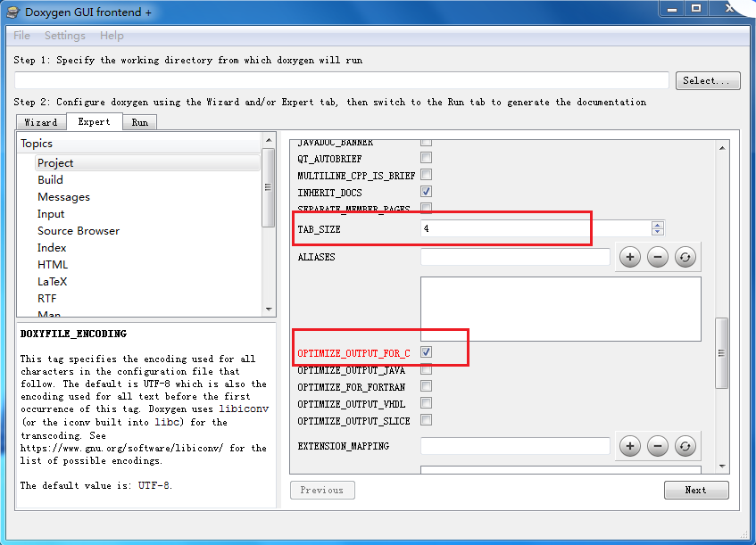Maximize the Doxygen window
This screenshot has width=756, height=545.
(x=695, y=8)
